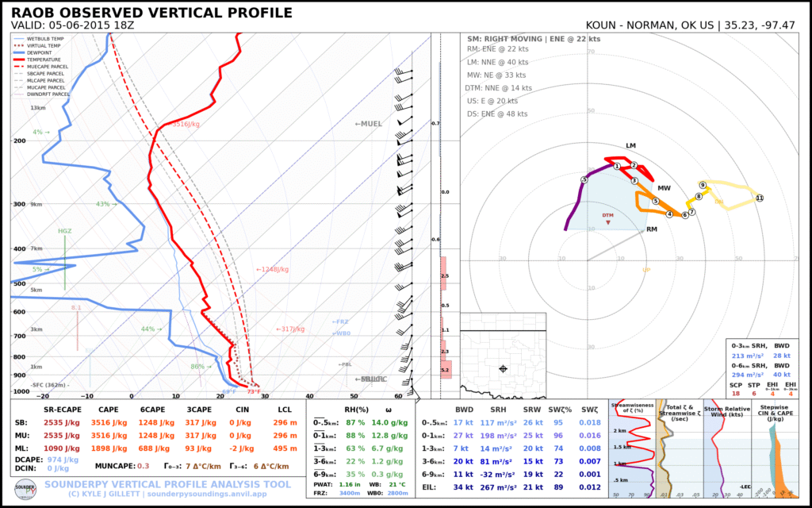Click the SounderPy logo badge
The width and height of the screenshot is (812, 508).
(26, 487)
